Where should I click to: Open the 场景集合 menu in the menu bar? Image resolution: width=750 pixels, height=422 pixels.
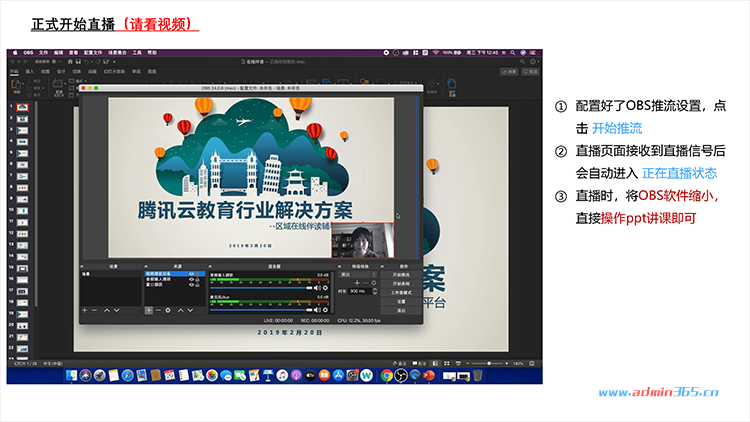pos(117,53)
